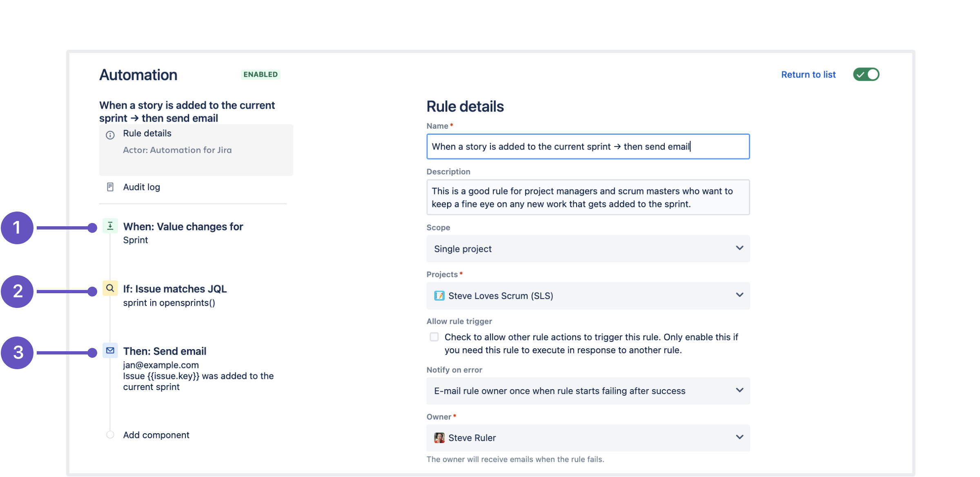Click Steve Ruler's avatar image
This screenshot has height=477, width=980.
pos(439,438)
